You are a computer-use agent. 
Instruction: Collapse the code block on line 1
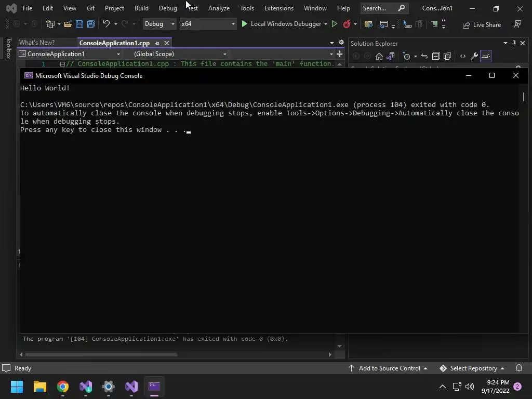click(62, 64)
